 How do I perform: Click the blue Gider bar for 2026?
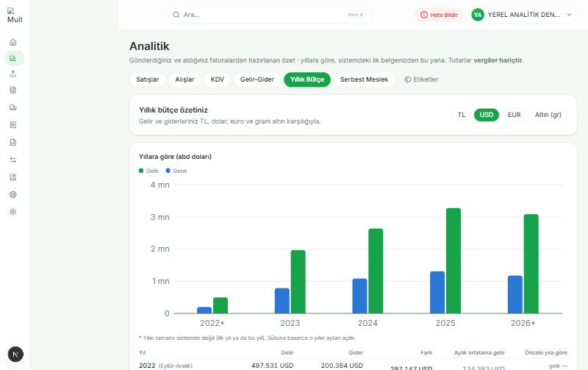(515, 294)
